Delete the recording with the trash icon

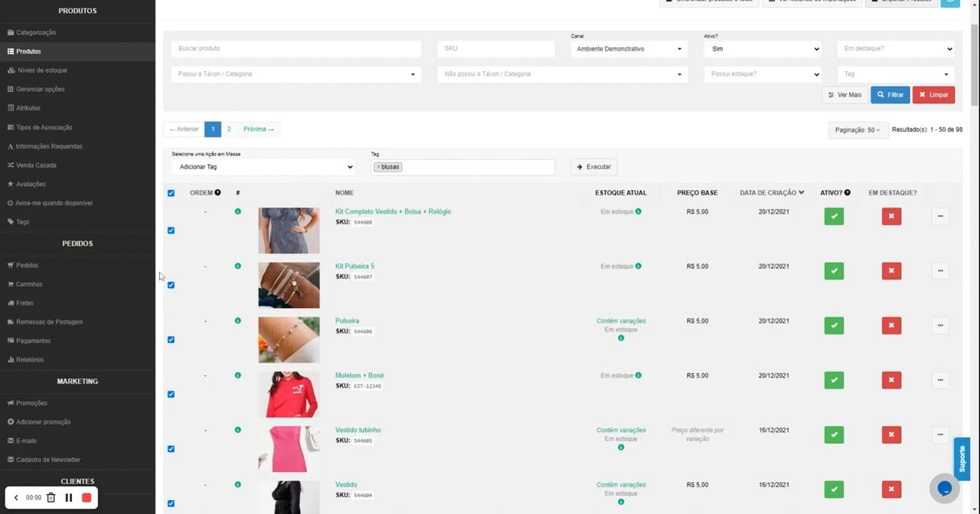point(51,497)
